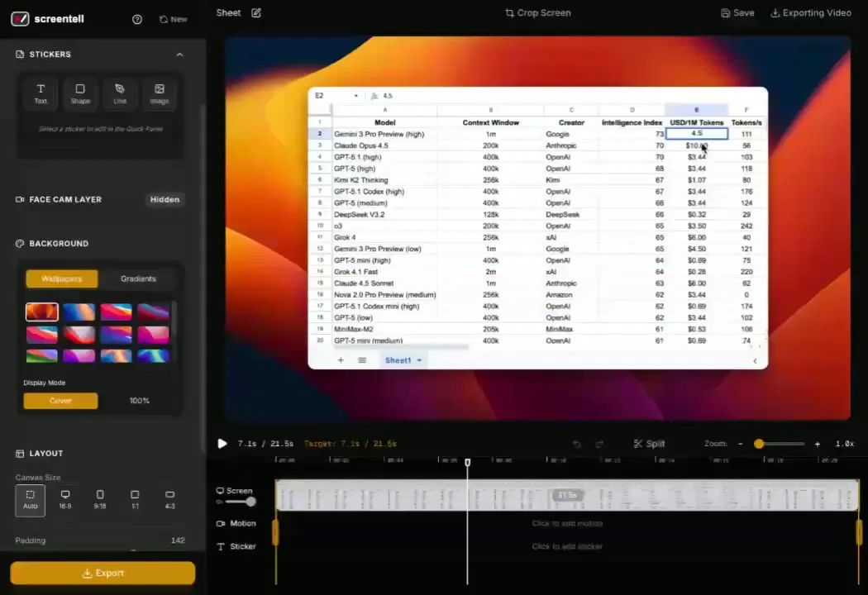This screenshot has height=595, width=868.
Task: Select the fourth wallpaper in first row
Action: (153, 312)
